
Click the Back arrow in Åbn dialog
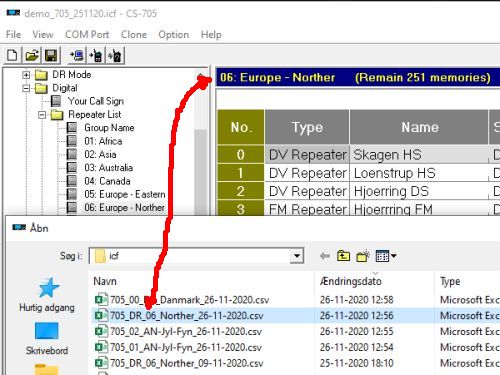click(x=325, y=256)
